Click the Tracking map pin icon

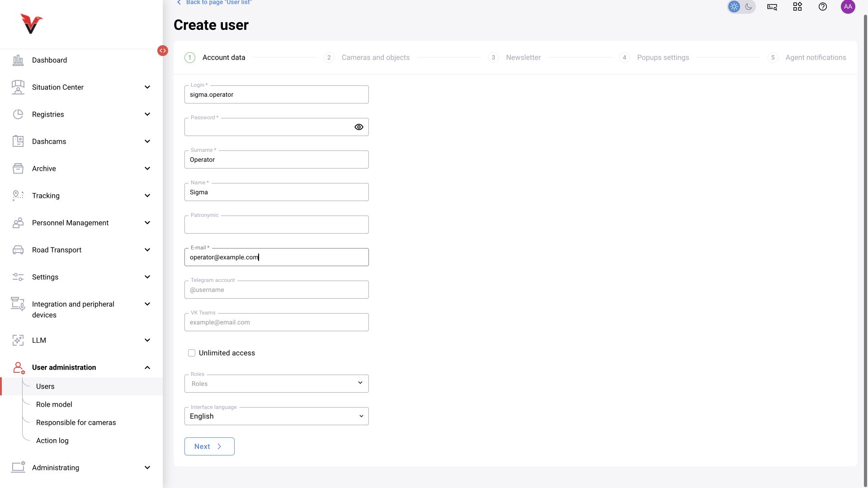18,196
